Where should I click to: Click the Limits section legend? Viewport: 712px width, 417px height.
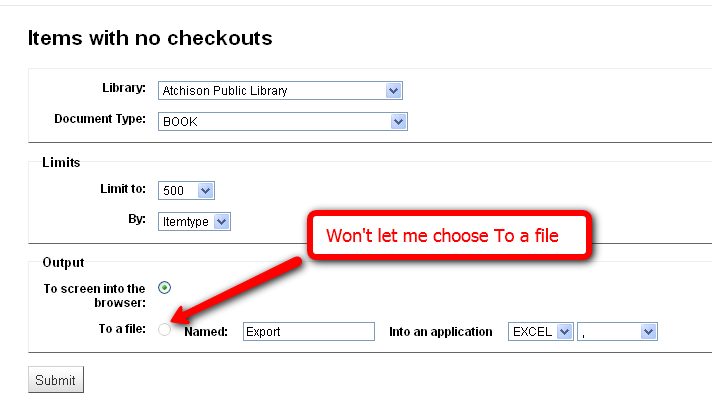click(61, 162)
